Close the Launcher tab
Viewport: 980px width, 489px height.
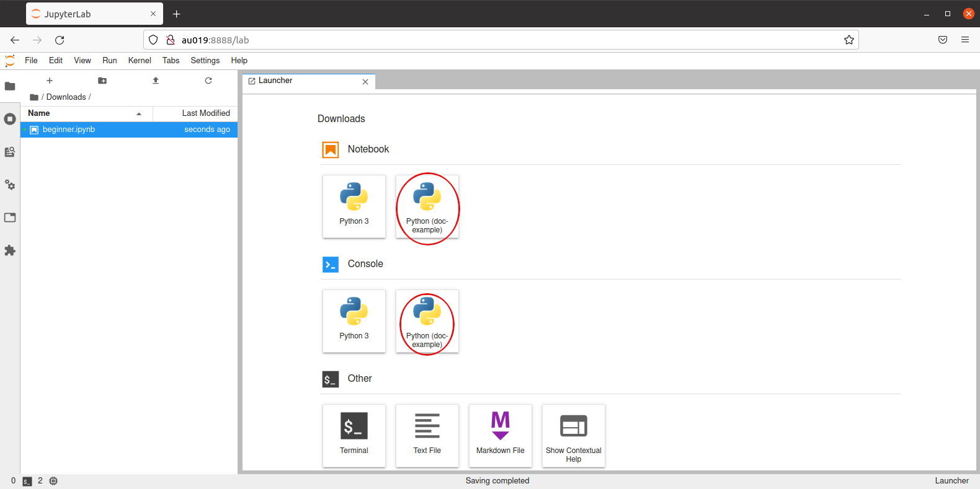365,82
